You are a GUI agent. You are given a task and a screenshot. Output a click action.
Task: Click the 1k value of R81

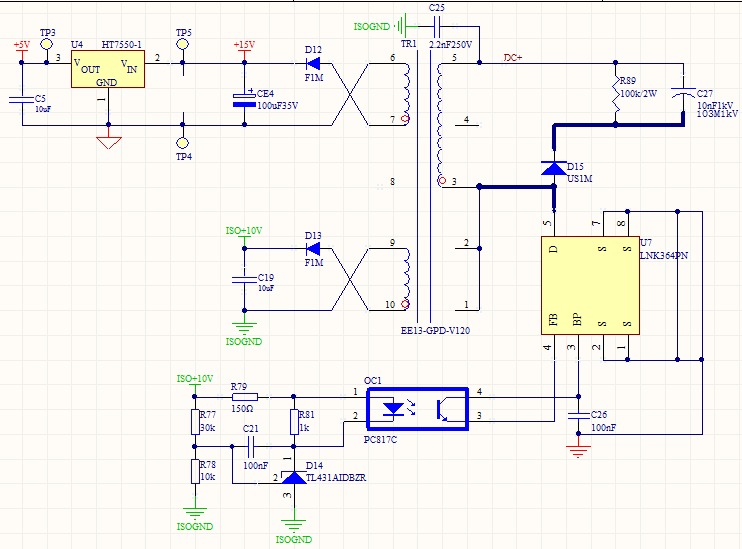click(304, 427)
